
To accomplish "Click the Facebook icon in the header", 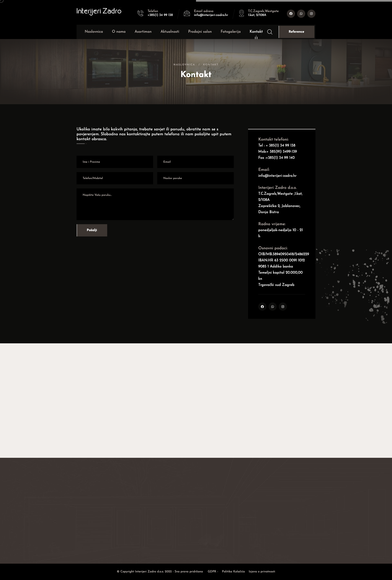I will [291, 13].
